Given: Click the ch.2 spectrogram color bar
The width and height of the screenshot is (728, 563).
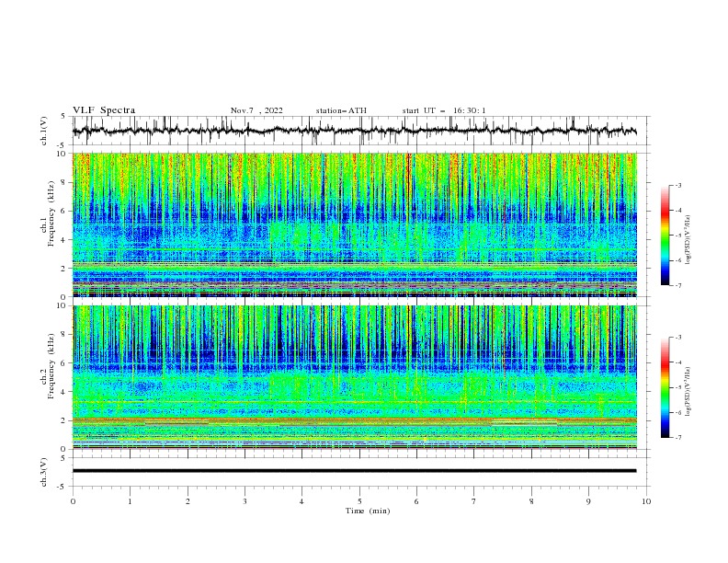Looking at the screenshot, I should [x=665, y=387].
